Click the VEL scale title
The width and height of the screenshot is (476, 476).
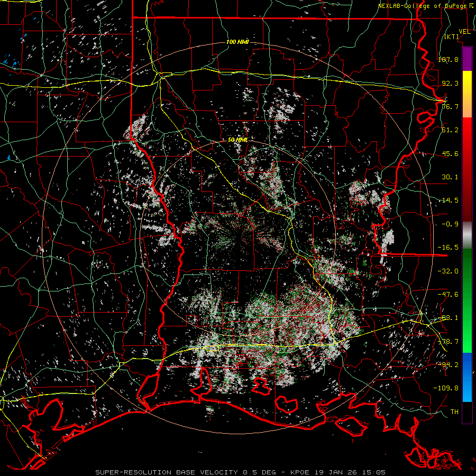pyautogui.click(x=464, y=32)
